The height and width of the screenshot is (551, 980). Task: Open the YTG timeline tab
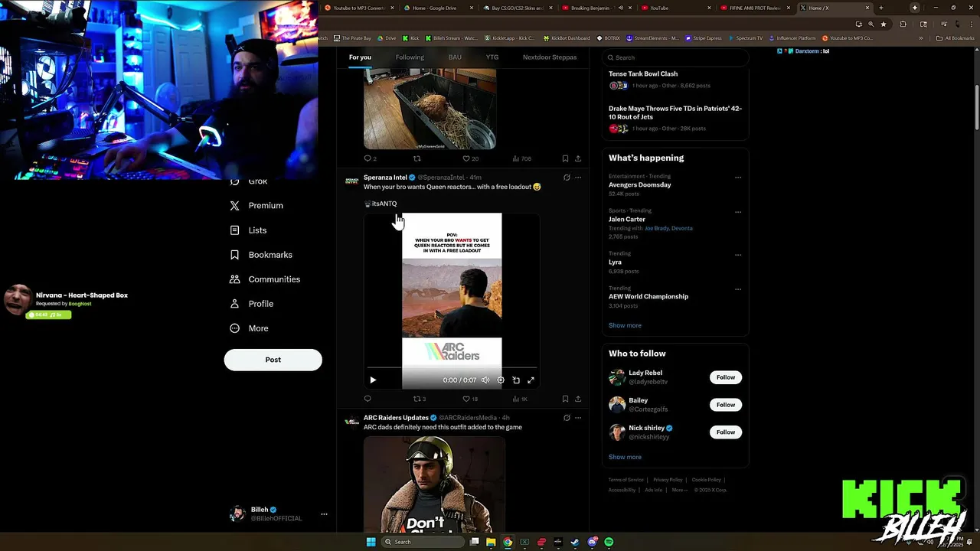tap(492, 57)
